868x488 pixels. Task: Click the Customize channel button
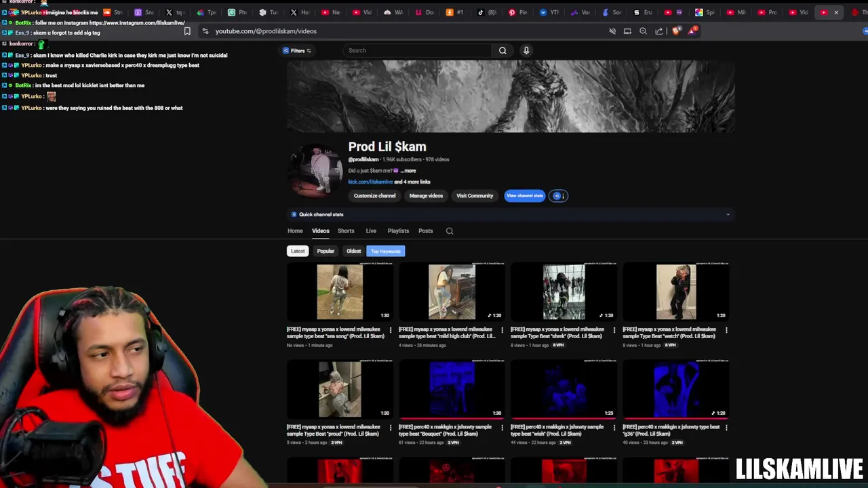(x=374, y=196)
